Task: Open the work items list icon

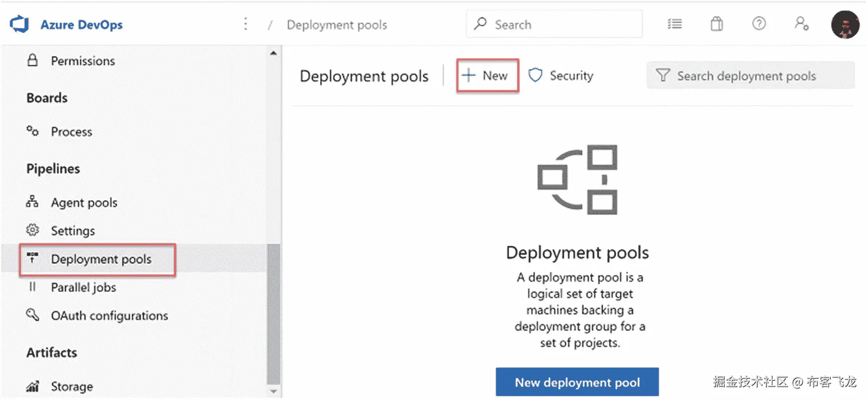Action: pos(674,24)
